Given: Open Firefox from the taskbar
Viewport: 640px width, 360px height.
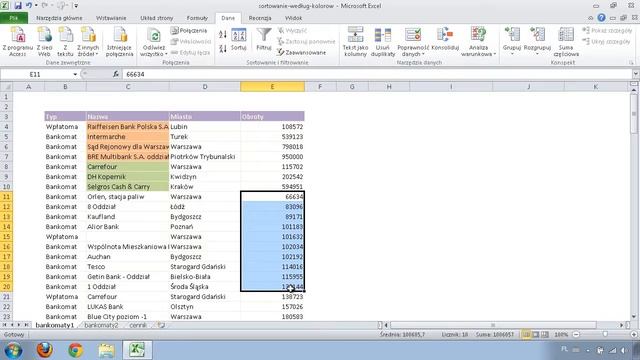Looking at the screenshot, I should [x=44, y=350].
